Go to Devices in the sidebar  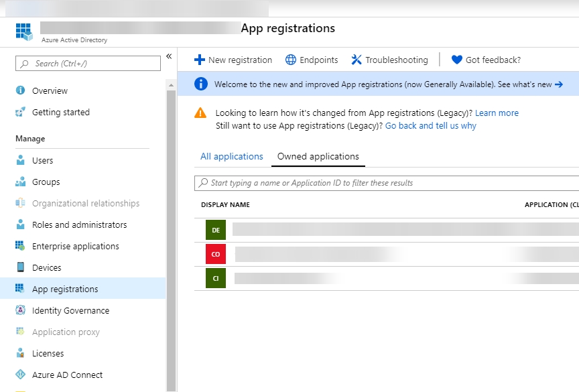tap(46, 267)
